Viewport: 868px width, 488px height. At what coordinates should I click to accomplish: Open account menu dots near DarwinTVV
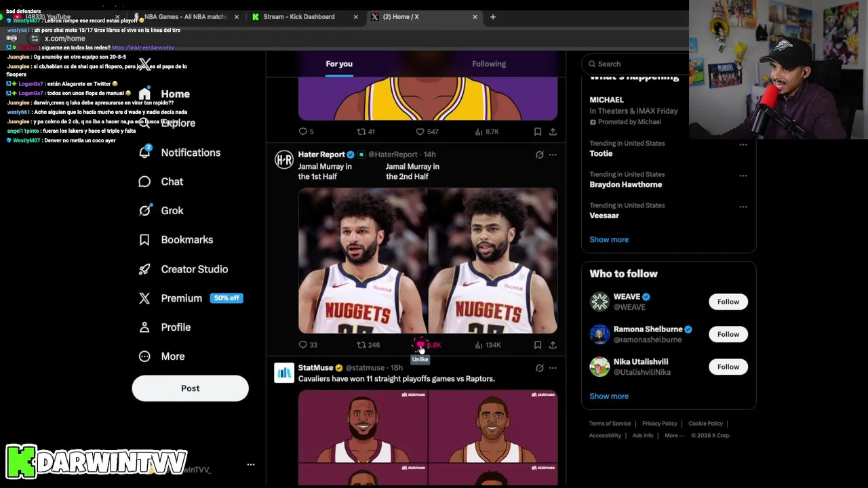251,465
